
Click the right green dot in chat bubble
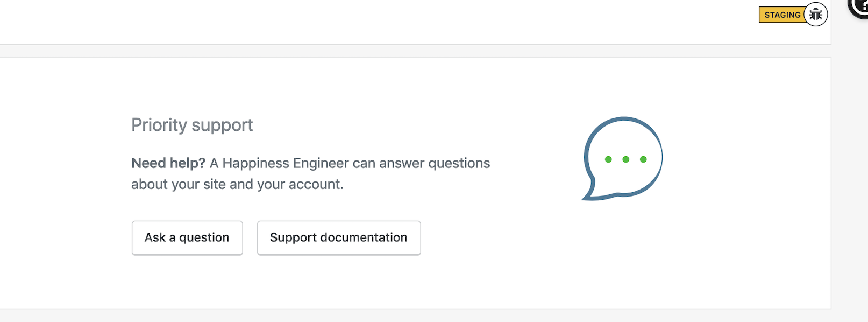(x=643, y=159)
